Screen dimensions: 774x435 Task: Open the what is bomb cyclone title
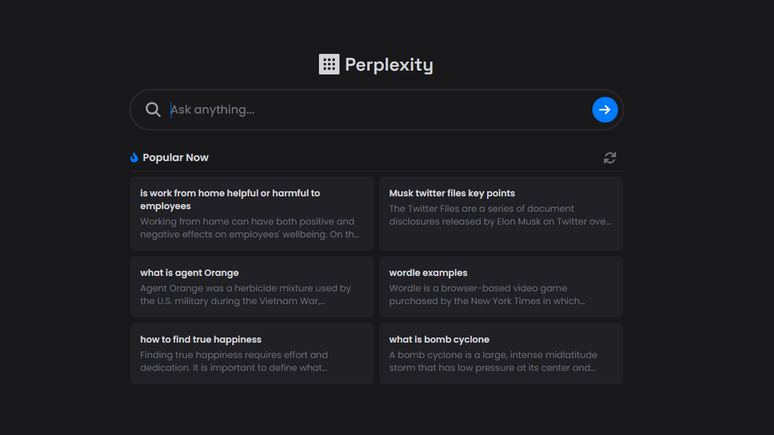(x=439, y=339)
